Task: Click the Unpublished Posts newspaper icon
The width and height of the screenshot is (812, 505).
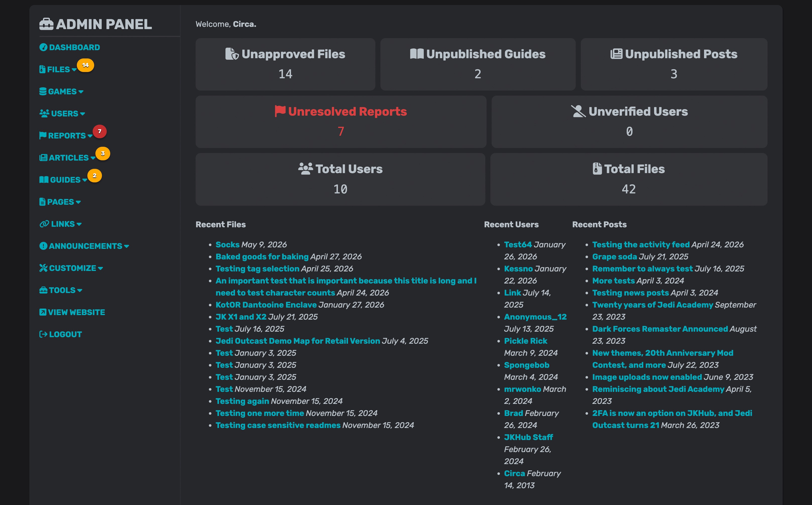Action: [x=616, y=54]
